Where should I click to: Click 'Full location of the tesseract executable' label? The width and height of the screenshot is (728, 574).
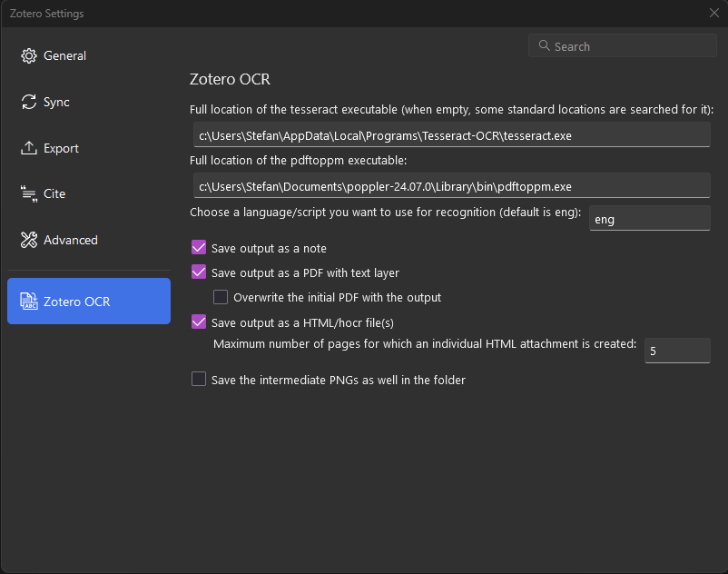tap(451, 110)
